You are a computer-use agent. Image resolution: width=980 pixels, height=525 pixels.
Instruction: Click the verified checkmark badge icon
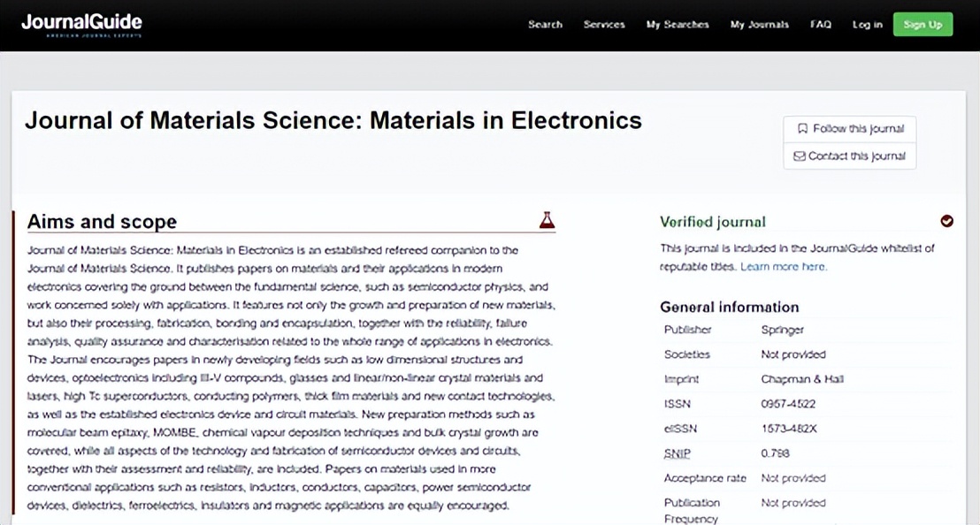947,221
